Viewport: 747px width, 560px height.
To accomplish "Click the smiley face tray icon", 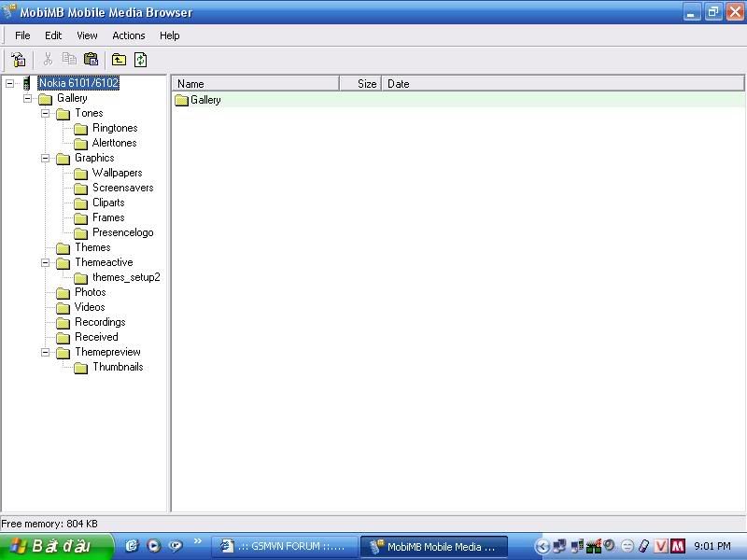I will point(627,546).
